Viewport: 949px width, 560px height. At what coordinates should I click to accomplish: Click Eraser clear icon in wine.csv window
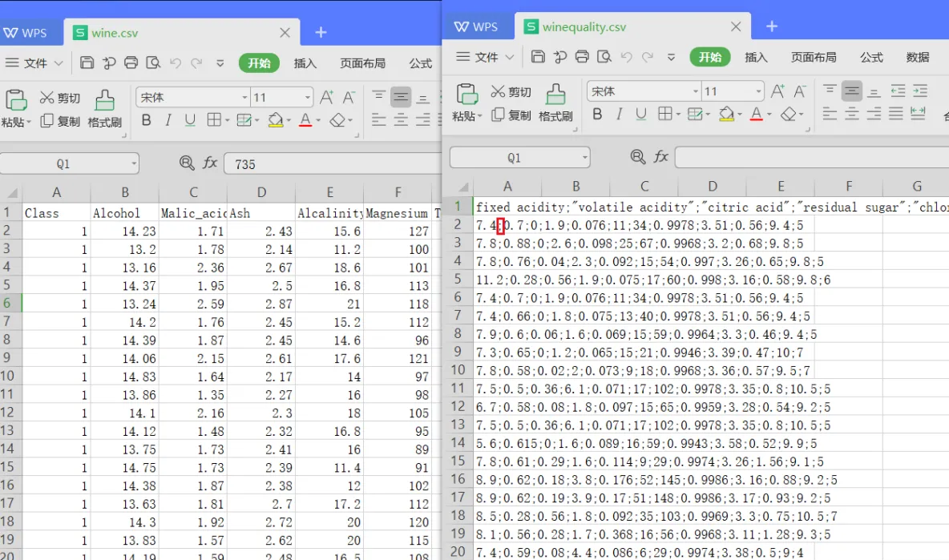click(337, 120)
